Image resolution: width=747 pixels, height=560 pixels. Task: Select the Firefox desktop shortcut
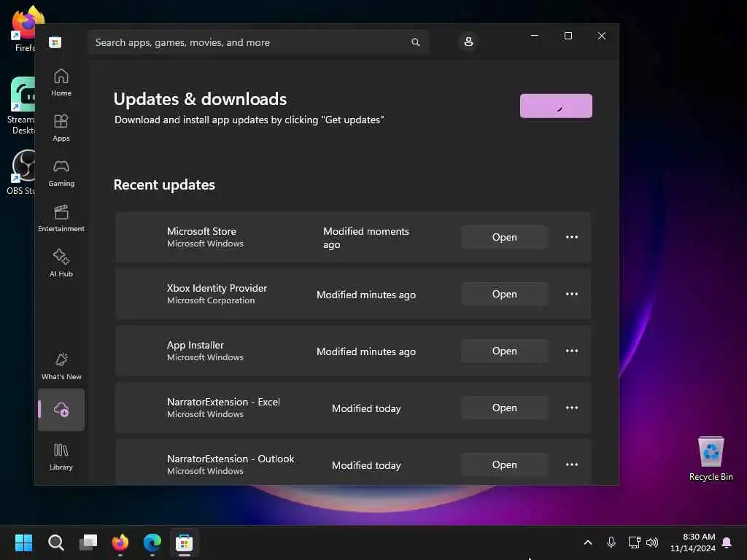click(x=23, y=28)
